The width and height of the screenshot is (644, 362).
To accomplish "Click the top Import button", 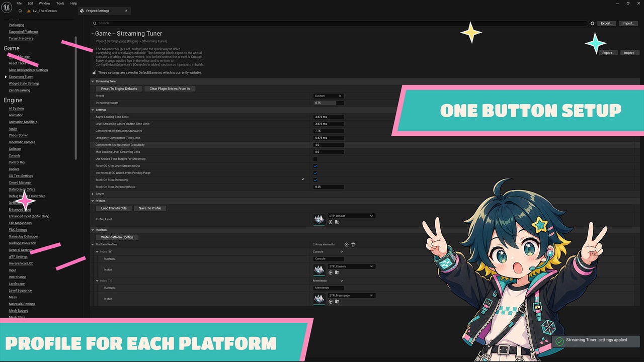I will [x=628, y=23].
